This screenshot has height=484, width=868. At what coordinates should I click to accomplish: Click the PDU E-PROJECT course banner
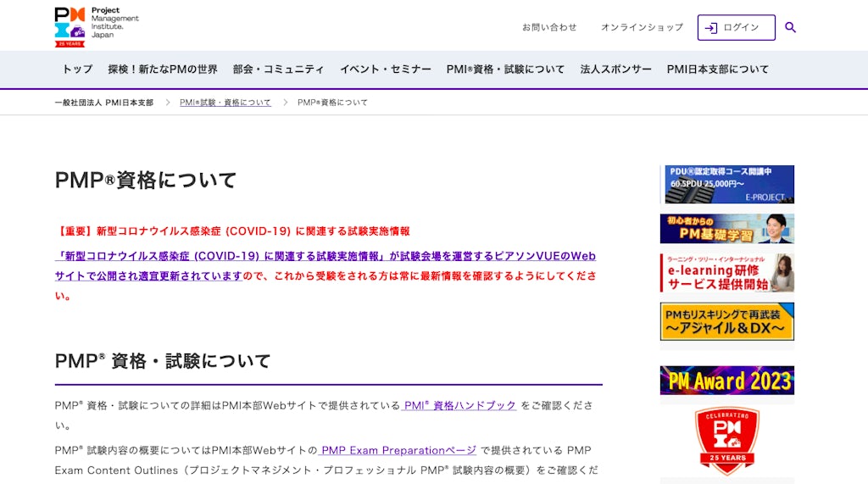point(726,184)
